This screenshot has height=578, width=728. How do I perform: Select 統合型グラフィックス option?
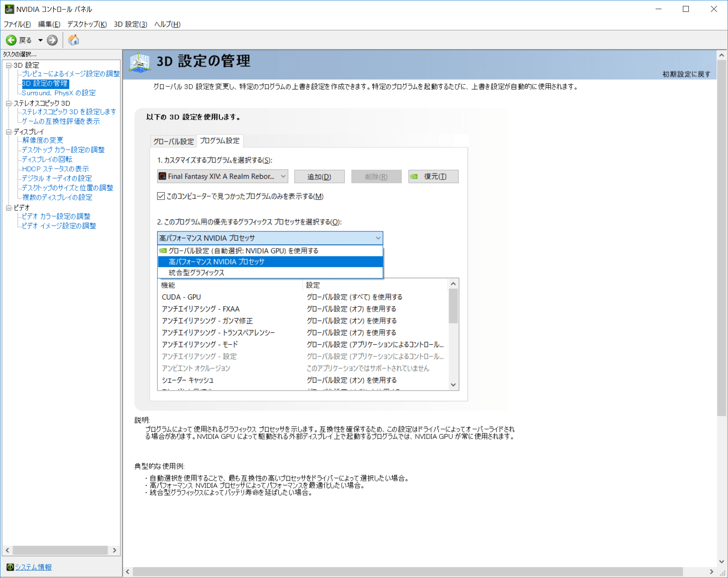point(270,273)
